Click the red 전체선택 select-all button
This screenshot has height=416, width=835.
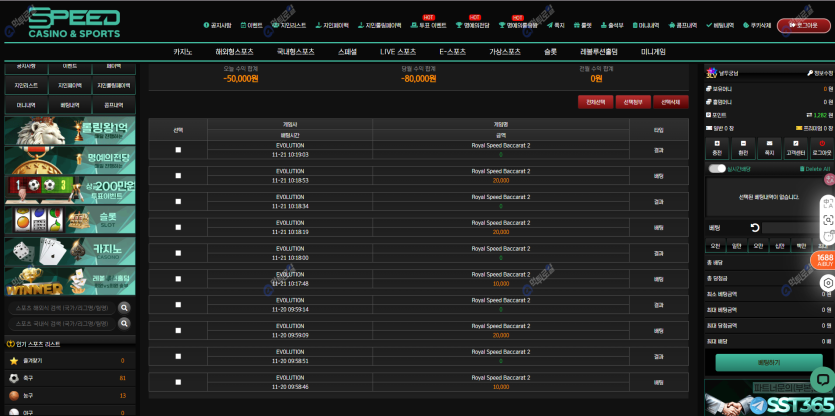595,101
